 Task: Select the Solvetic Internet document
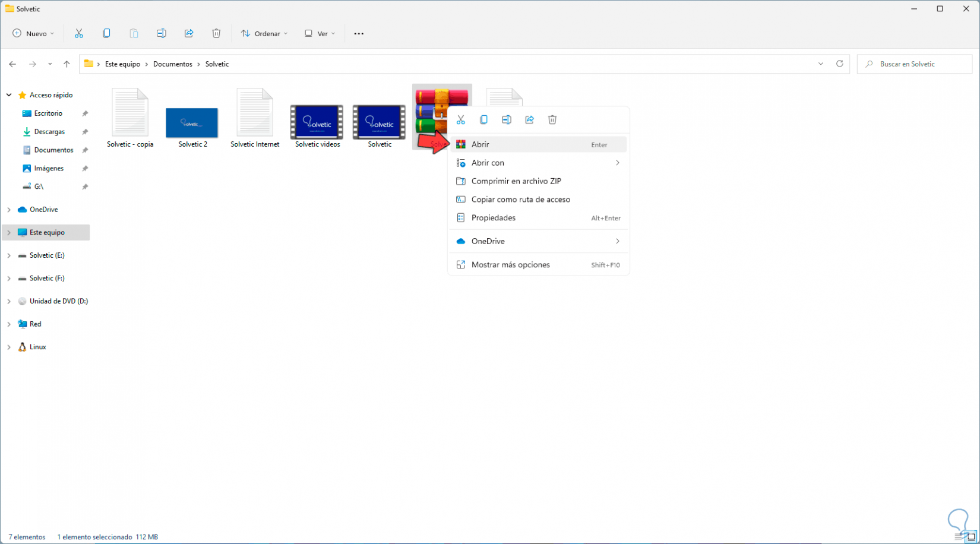coord(255,118)
